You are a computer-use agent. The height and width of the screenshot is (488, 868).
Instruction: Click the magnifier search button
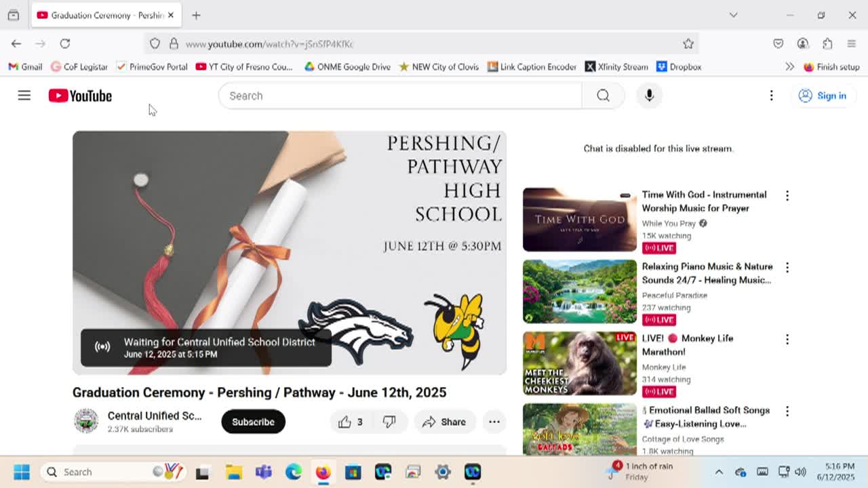tap(603, 96)
